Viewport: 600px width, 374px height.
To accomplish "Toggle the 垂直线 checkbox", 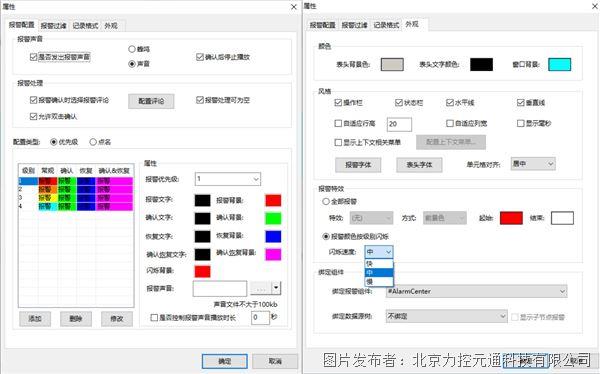I will pos(520,103).
